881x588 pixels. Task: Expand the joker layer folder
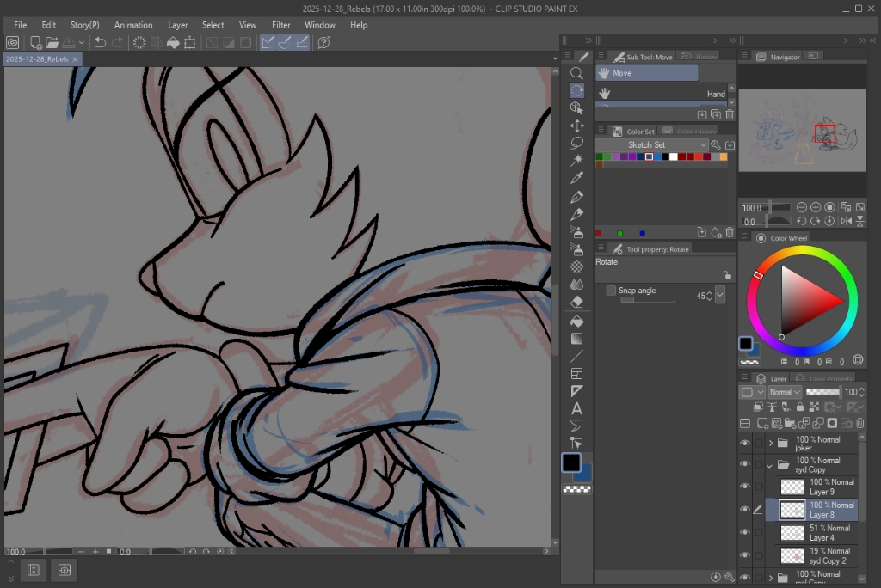(770, 444)
